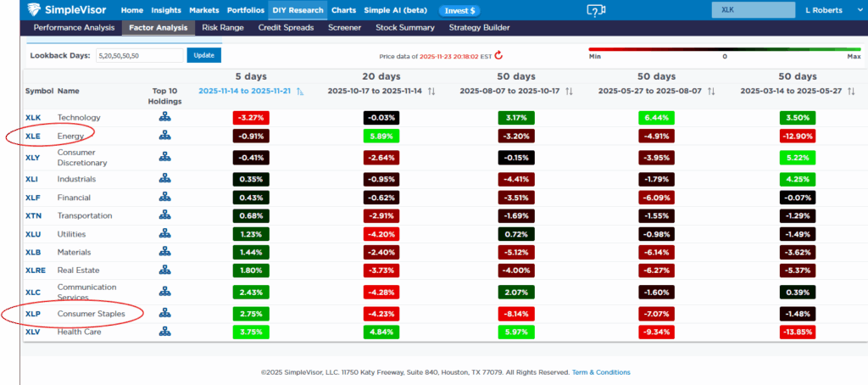Expand the L Roberts user menu chevron

click(x=860, y=10)
